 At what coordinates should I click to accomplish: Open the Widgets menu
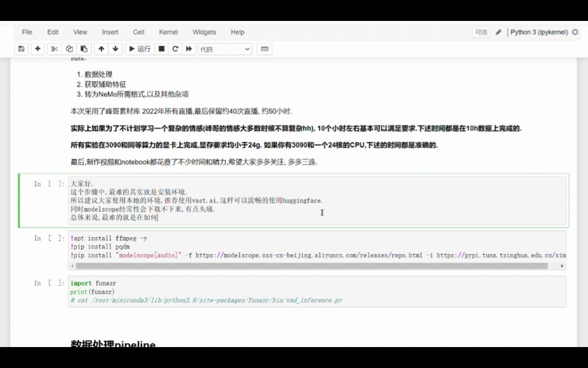204,32
